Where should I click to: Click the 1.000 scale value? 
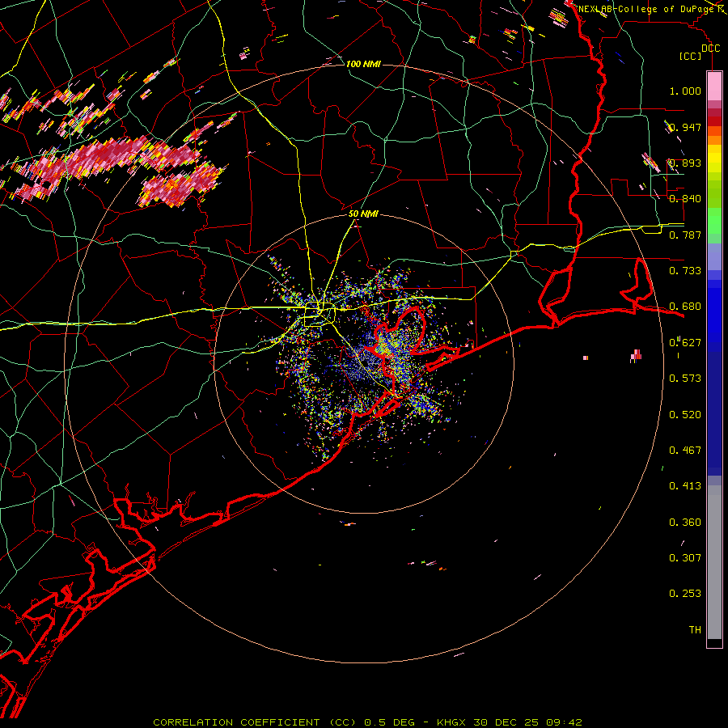[x=685, y=91]
